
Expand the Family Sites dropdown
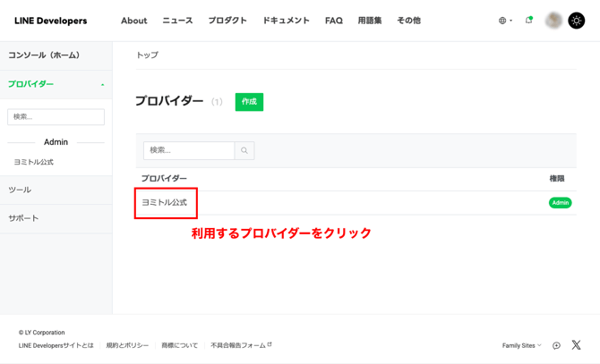(521, 345)
